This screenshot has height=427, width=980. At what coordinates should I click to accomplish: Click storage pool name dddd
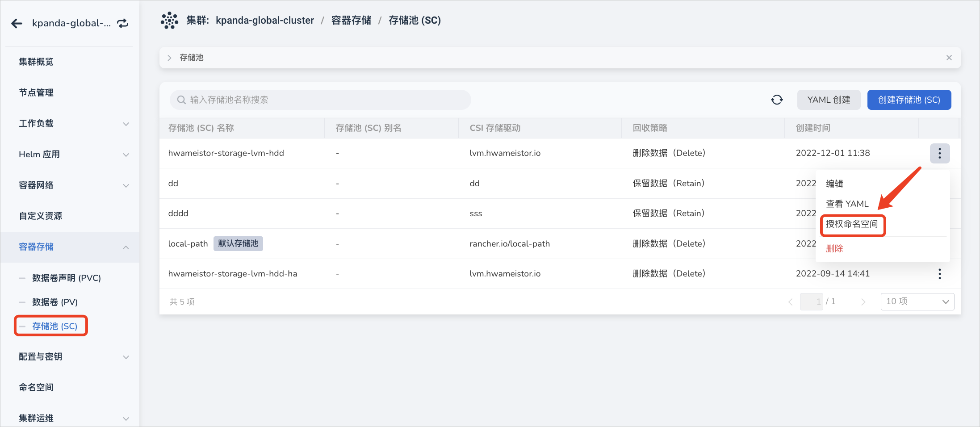(x=178, y=213)
